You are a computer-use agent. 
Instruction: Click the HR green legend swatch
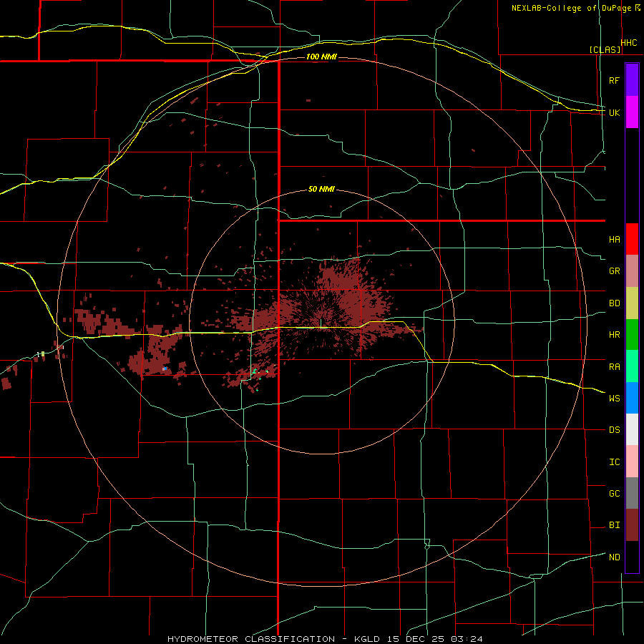(x=632, y=335)
